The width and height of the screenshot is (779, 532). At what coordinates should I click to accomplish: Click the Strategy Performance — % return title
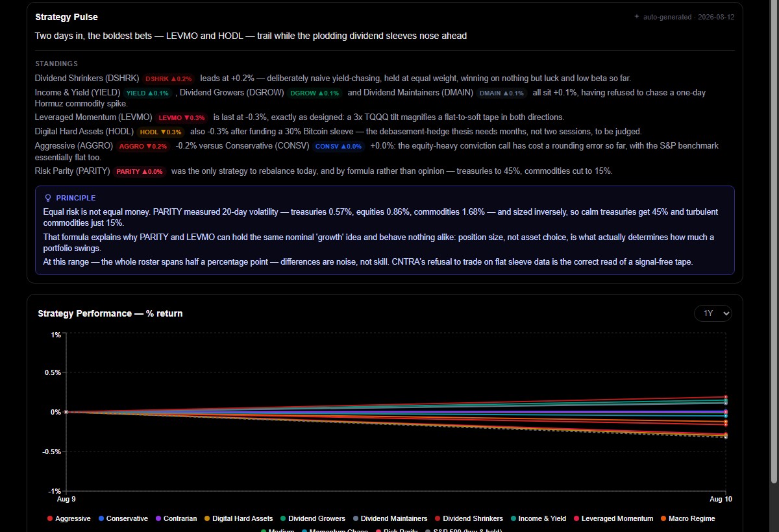[110, 313]
